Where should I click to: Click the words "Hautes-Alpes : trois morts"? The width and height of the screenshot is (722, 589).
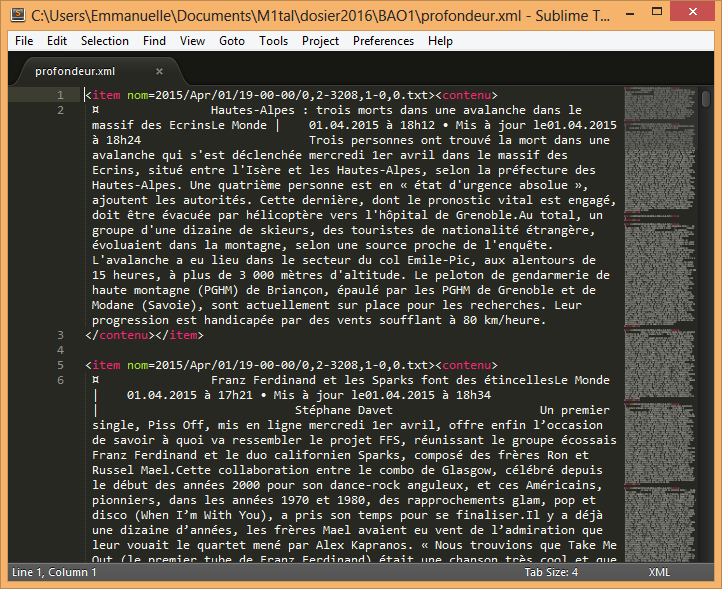point(302,111)
